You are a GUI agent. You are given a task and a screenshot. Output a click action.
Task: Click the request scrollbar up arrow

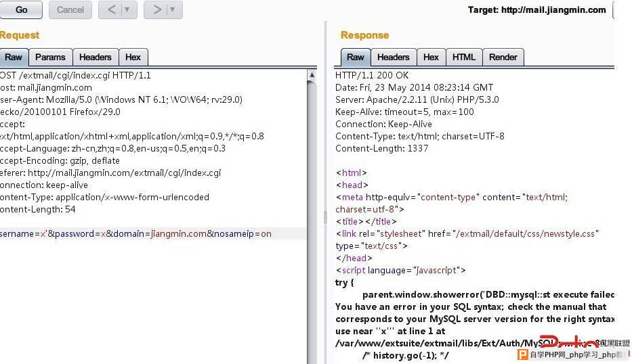pyautogui.click(x=312, y=75)
